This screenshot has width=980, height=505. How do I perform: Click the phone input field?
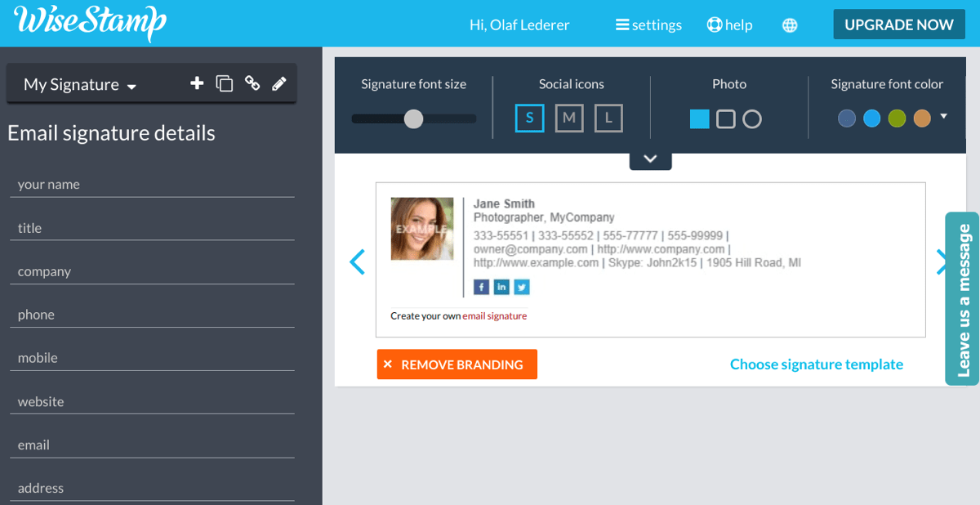152,315
